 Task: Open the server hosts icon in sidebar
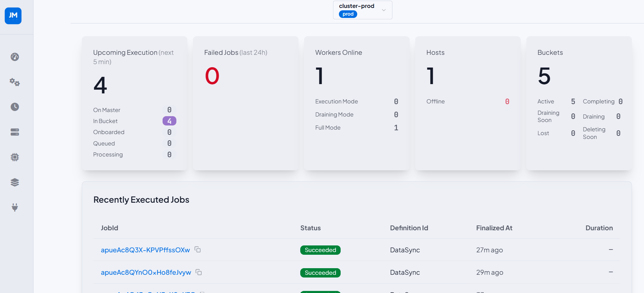15,132
